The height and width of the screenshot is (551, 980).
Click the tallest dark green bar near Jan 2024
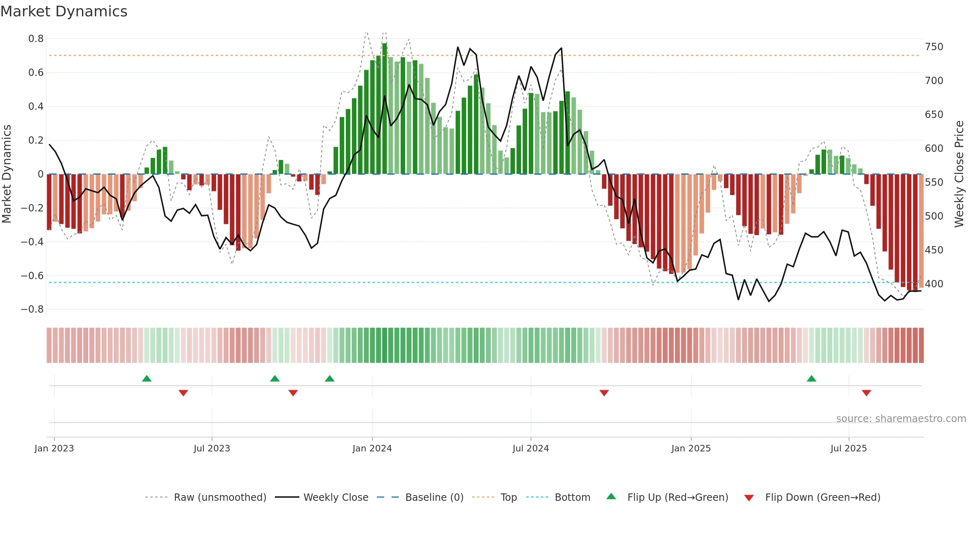point(385,109)
